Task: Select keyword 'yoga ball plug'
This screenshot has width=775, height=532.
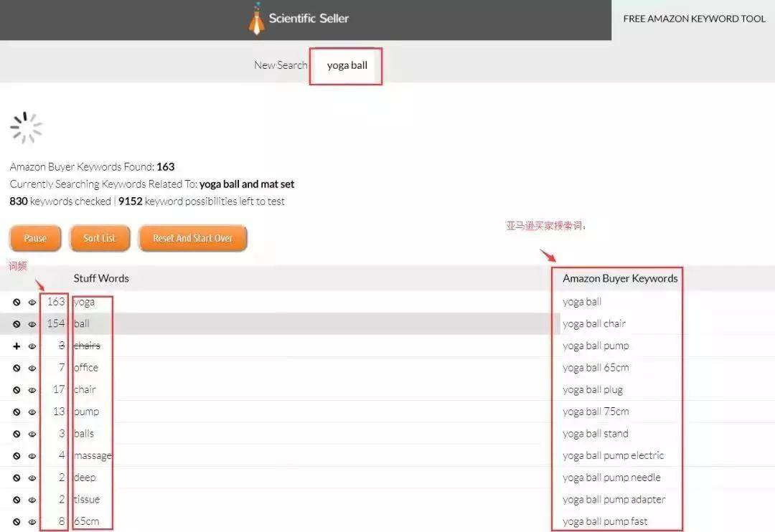Action: click(593, 390)
